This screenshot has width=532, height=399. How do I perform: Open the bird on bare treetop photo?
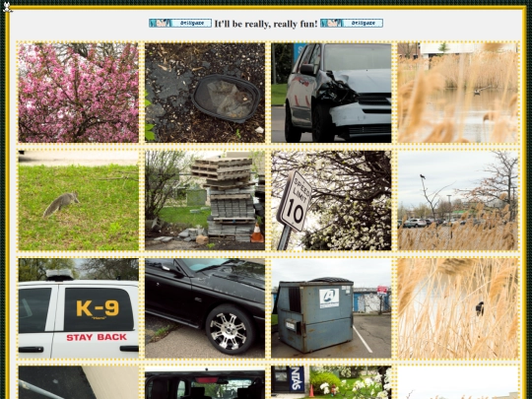click(458, 201)
